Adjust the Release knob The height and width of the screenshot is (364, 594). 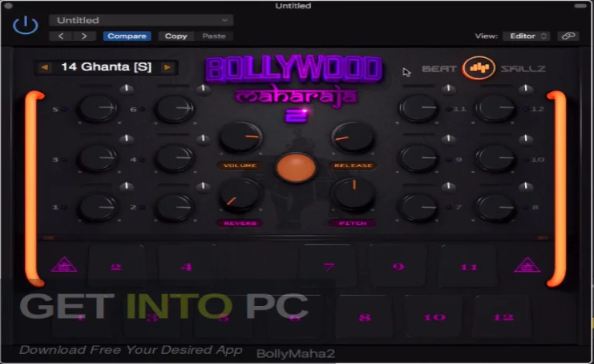(x=353, y=137)
